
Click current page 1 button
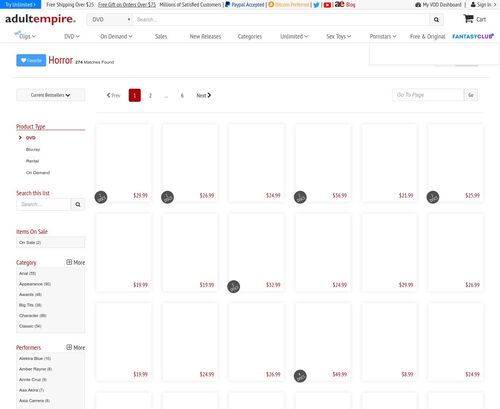click(x=135, y=95)
